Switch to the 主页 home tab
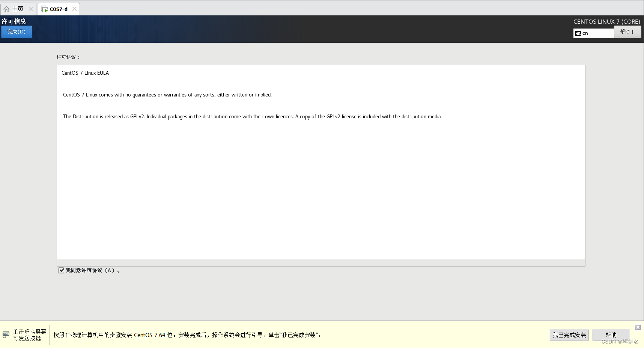 (18, 9)
